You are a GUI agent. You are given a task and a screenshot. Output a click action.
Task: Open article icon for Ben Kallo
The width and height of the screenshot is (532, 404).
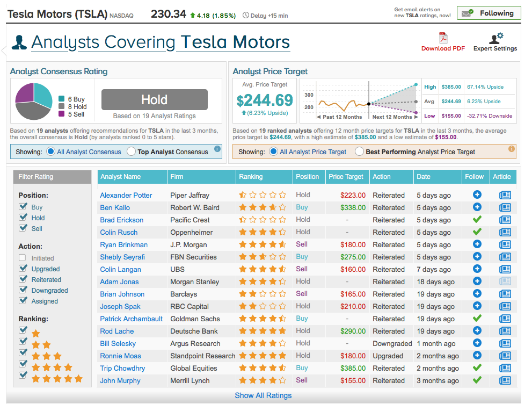(x=505, y=207)
